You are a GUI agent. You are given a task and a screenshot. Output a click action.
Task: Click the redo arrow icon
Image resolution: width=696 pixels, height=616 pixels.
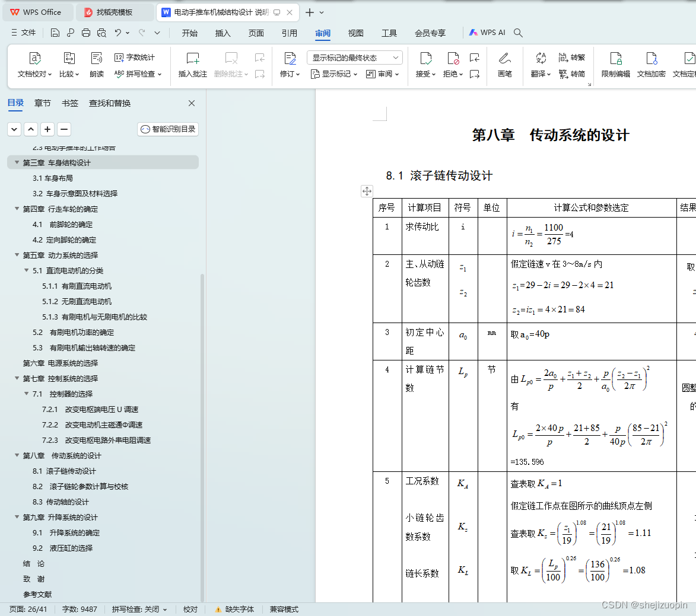click(142, 33)
